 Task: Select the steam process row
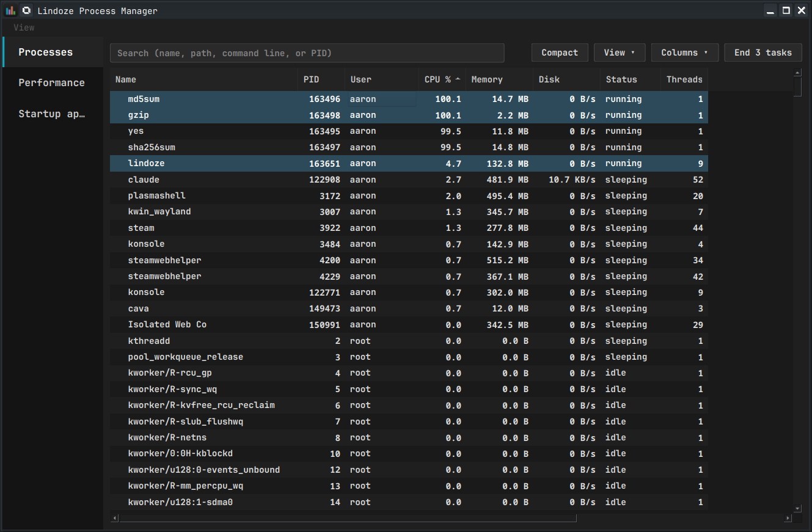tap(409, 228)
